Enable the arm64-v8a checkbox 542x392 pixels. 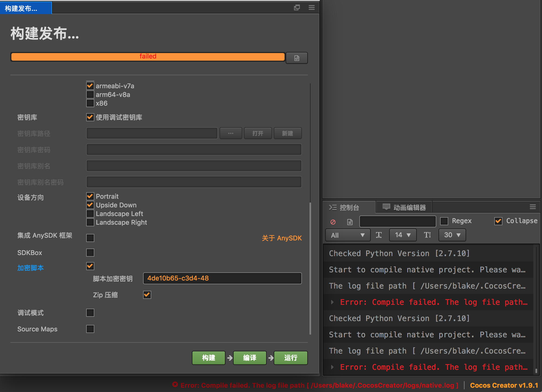pyautogui.click(x=90, y=94)
